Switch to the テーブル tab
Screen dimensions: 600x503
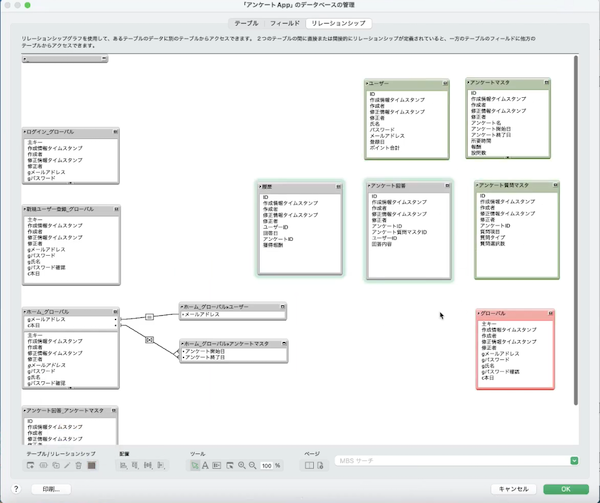click(245, 21)
